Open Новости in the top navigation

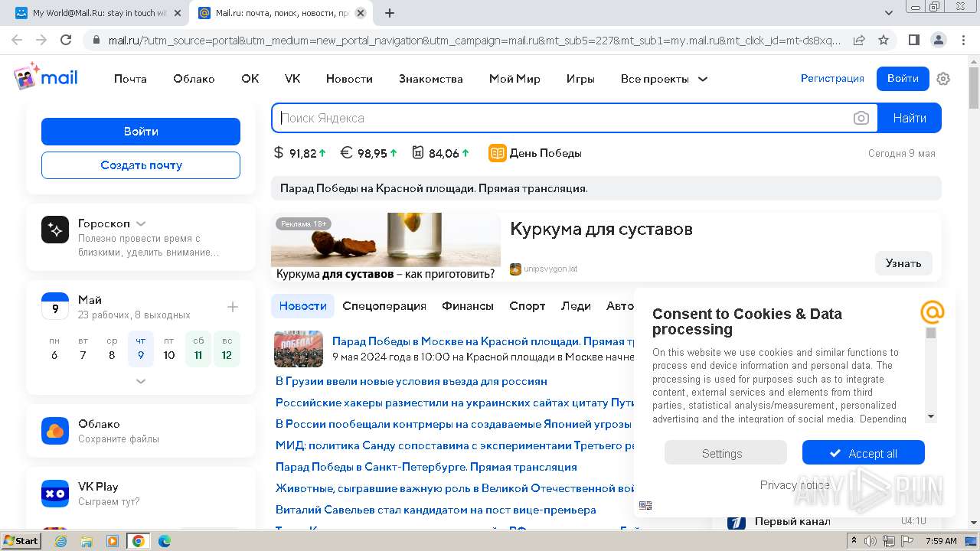(x=349, y=79)
